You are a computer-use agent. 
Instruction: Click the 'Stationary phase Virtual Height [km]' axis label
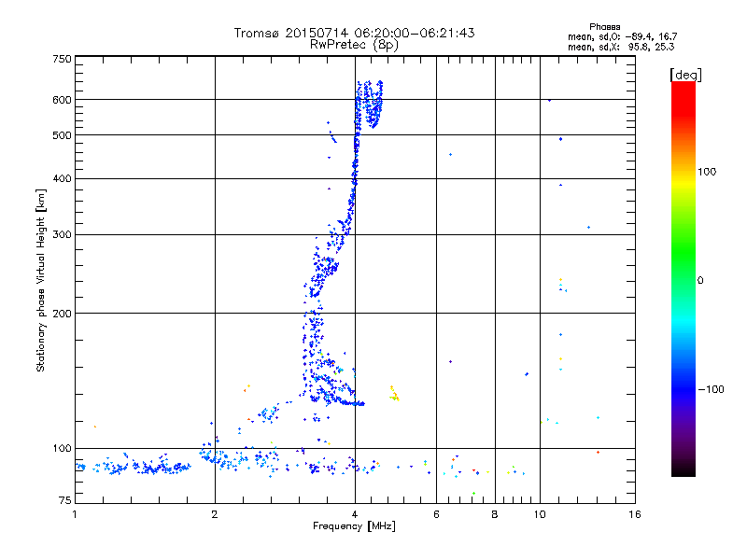tap(40, 280)
